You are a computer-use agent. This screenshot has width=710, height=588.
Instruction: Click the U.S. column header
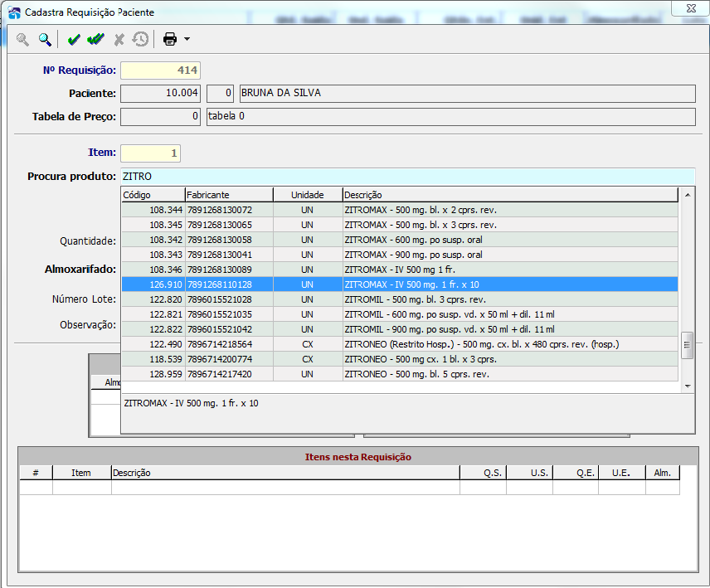[530, 473]
